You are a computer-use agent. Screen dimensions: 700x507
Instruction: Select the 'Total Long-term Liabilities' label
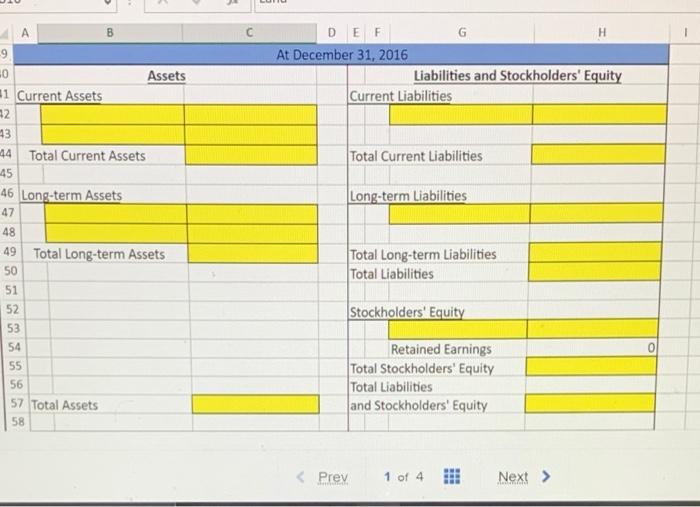pos(423,254)
